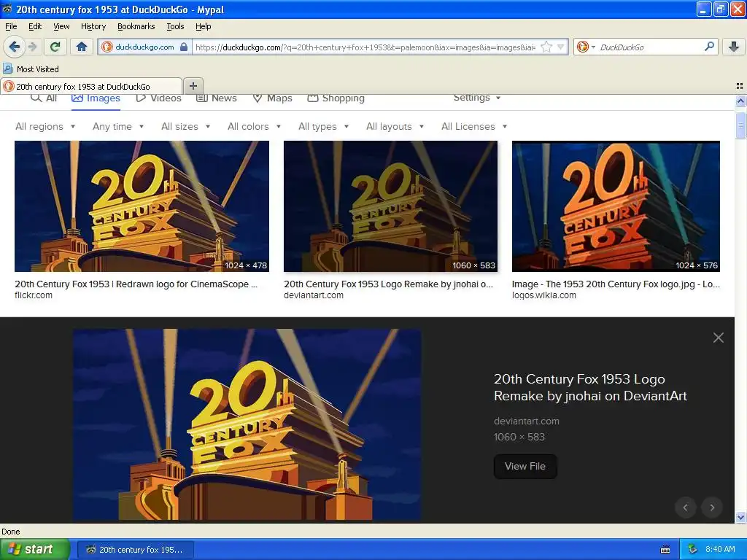Expand the All sizes filter

(x=186, y=126)
